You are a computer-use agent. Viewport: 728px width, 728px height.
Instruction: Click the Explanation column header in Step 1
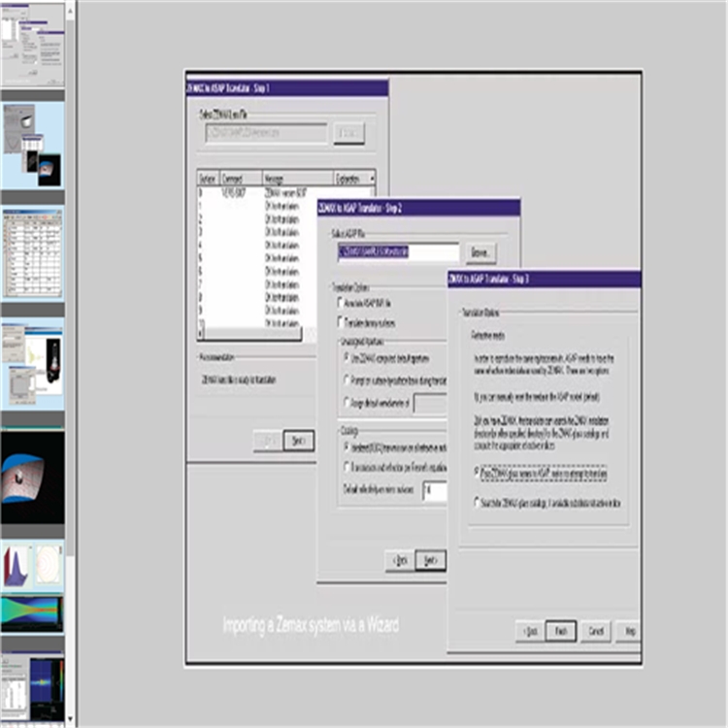351,179
